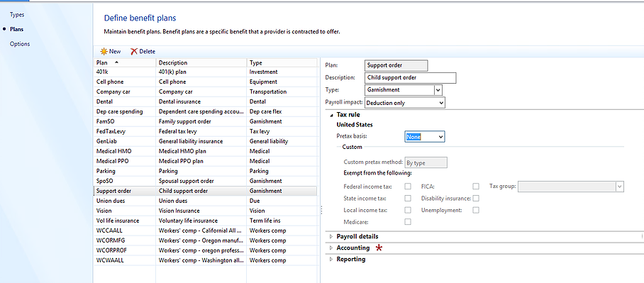Click the red Delete X icon
This screenshot has height=283, width=644.
134,51
